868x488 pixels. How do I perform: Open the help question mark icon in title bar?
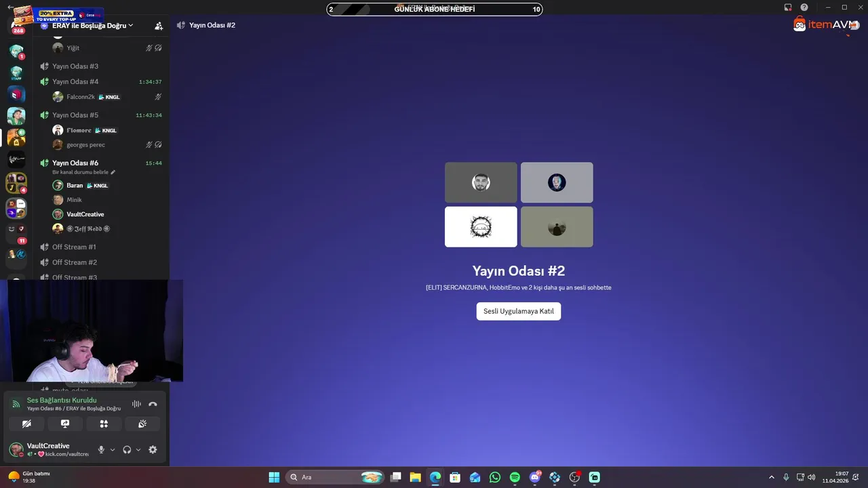(x=804, y=7)
